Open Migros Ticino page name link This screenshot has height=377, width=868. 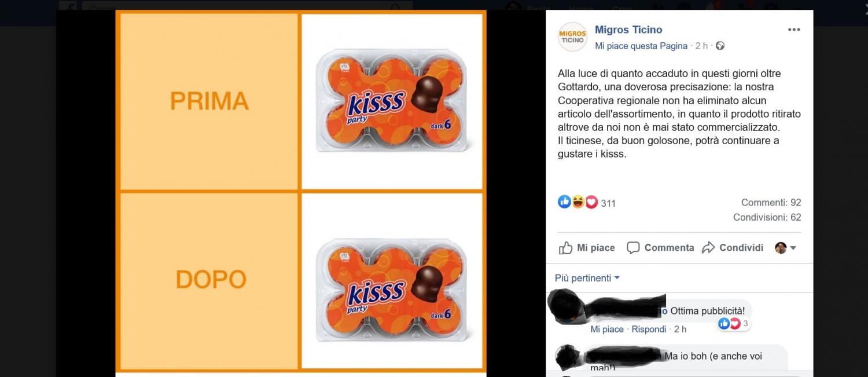click(628, 30)
